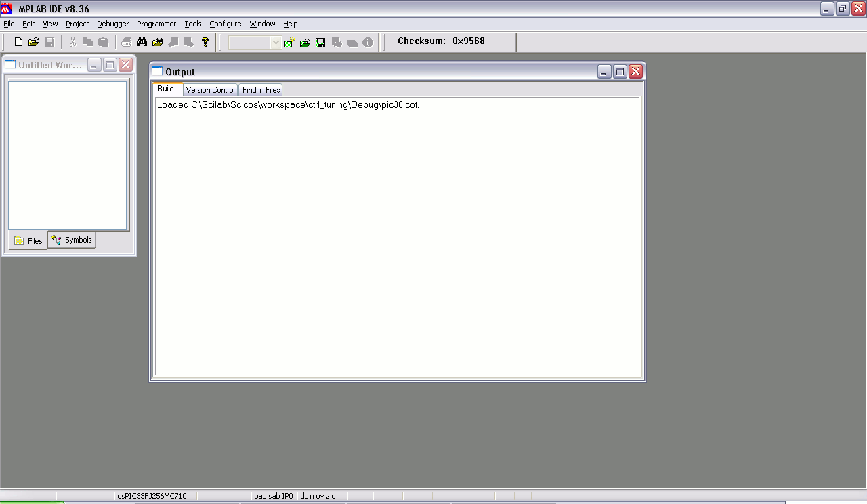This screenshot has width=867, height=504.
Task: Click the New File icon in toolbar
Action: coord(18,42)
